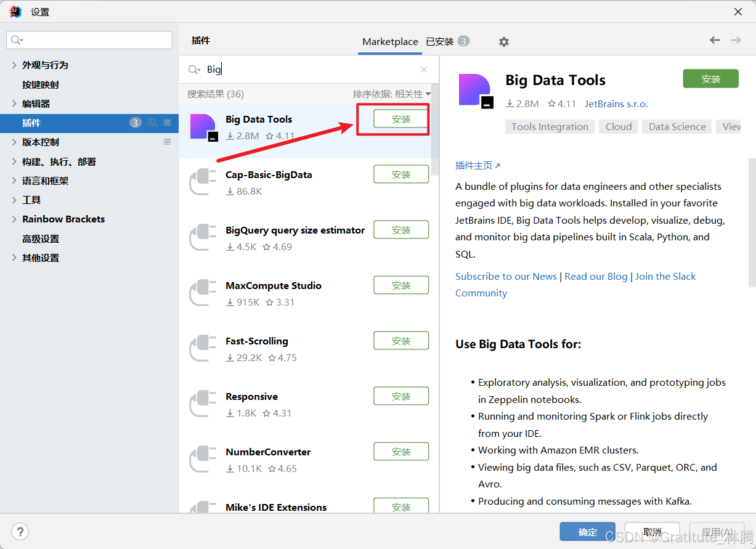
Task: Click Cloud tag
Action: [619, 127]
